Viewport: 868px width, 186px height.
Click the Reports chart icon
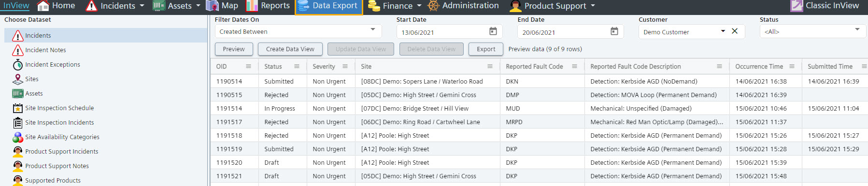(x=252, y=6)
